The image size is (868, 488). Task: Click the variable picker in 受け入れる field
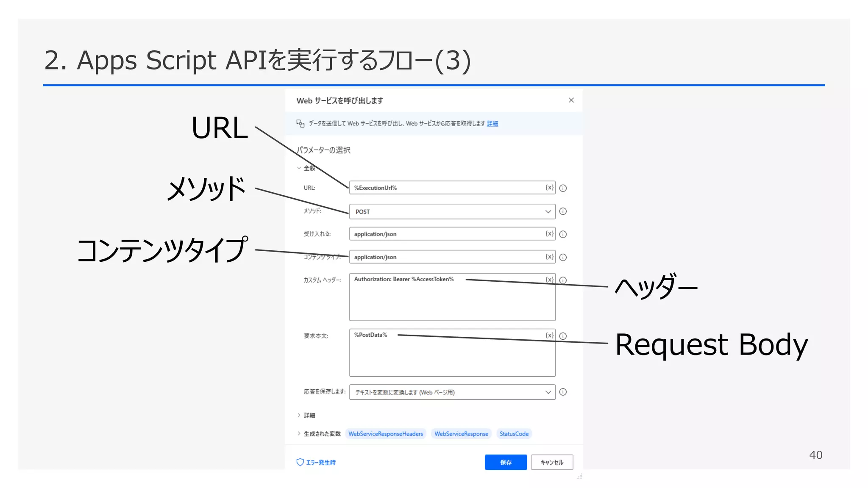tap(549, 234)
